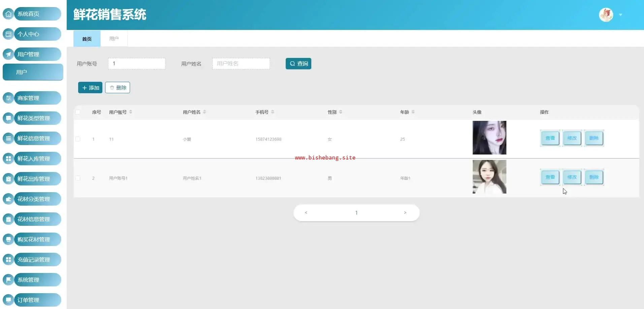The height and width of the screenshot is (309, 644).
Task: Focus the 用户账号 search field
Action: click(x=137, y=64)
